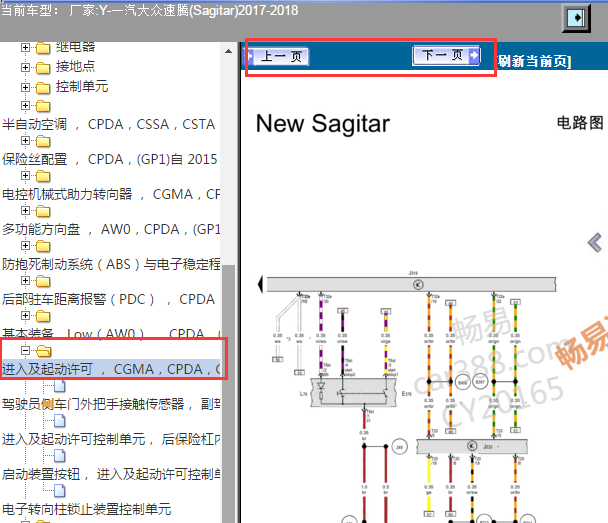
Task: Open 电子转向柱锁止装置控制单元 document
Action: click(x=86, y=509)
